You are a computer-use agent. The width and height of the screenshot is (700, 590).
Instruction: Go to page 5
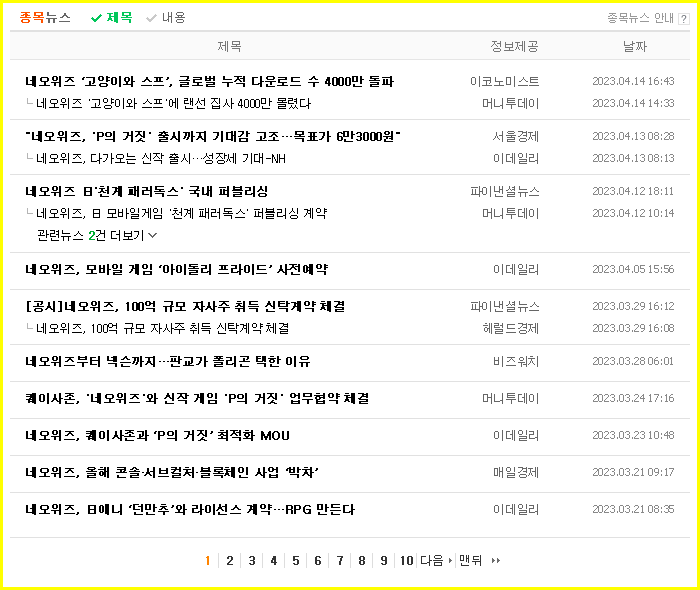(x=296, y=561)
